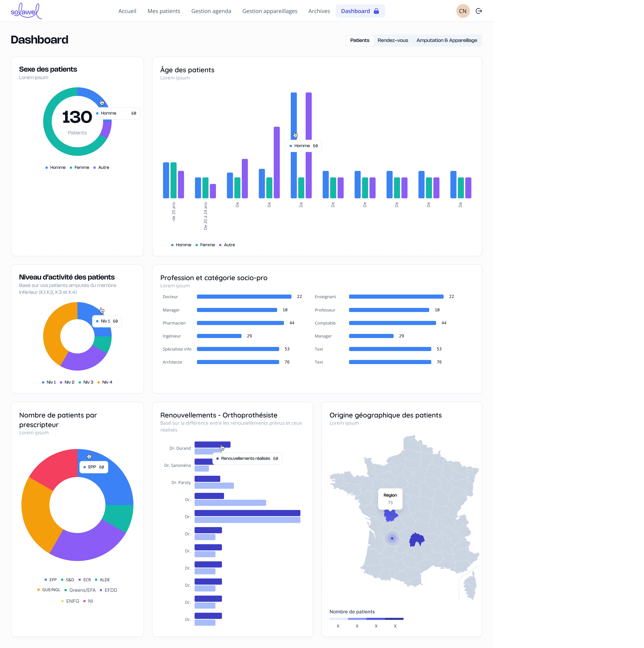Toggle Femme legend in Âge des patients chart
The image size is (644, 648).
205,245
